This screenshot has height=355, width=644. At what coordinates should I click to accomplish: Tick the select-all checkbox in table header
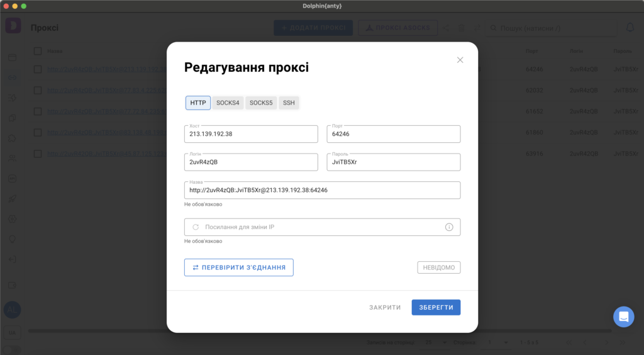pyautogui.click(x=38, y=51)
